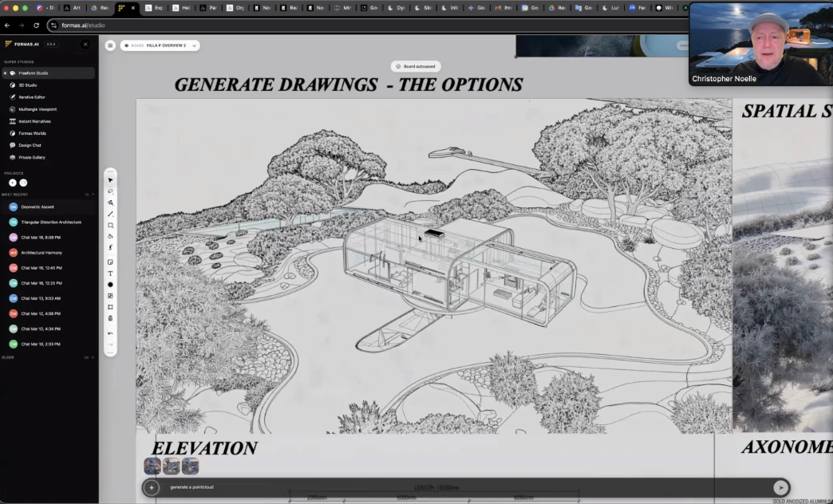The width and height of the screenshot is (833, 504).
Task: Select the frame crop tool
Action: (110, 307)
